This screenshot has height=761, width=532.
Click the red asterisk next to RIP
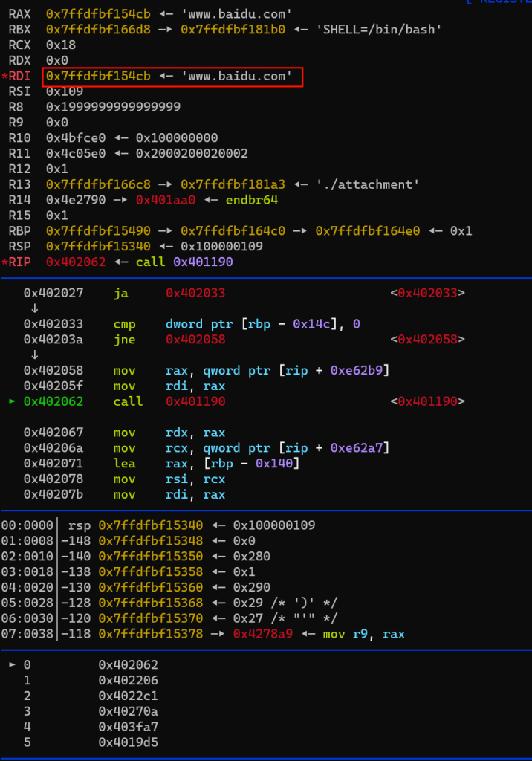(4, 262)
